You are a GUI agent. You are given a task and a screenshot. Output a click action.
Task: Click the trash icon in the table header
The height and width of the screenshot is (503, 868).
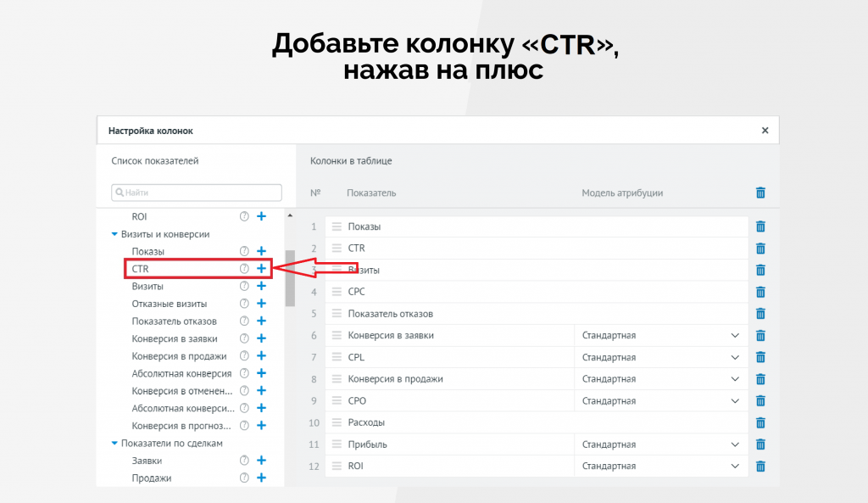[760, 193]
